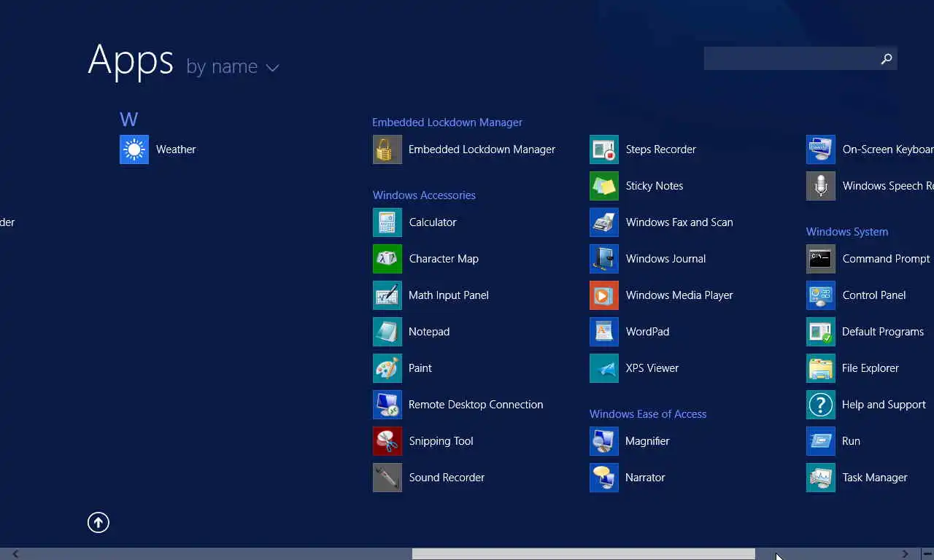Launch the Run icon
This screenshot has width=934, height=560.
click(821, 441)
